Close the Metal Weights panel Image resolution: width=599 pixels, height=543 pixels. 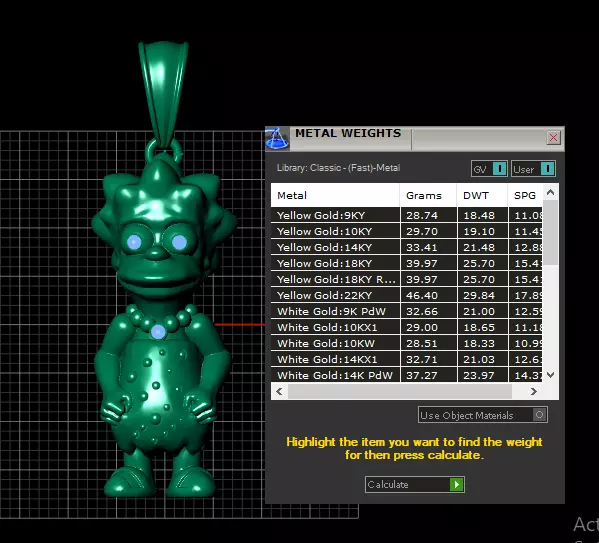coord(553,138)
